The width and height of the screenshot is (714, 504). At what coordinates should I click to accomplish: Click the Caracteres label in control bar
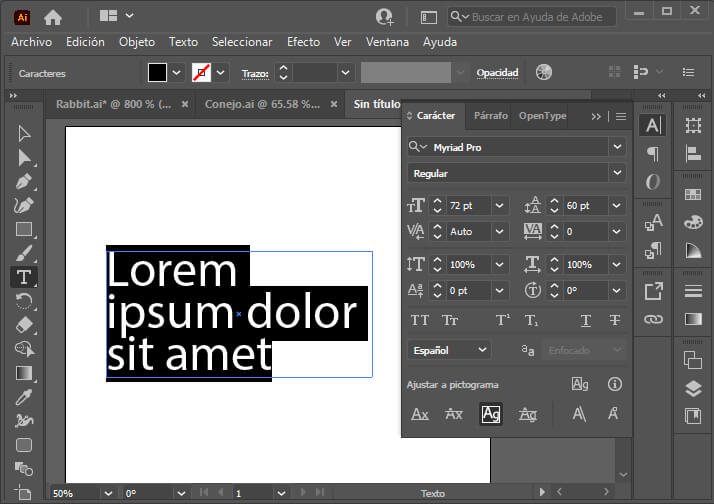[x=42, y=73]
